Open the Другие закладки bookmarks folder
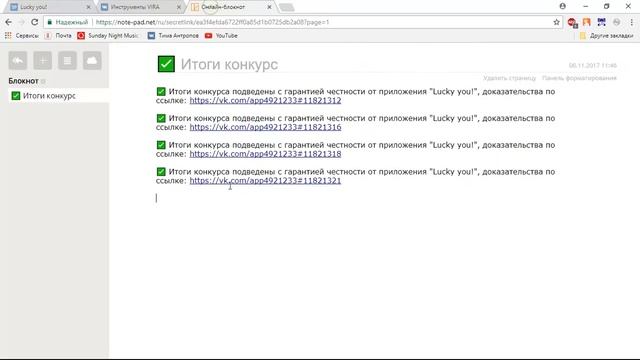The height and width of the screenshot is (360, 640). (x=607, y=36)
